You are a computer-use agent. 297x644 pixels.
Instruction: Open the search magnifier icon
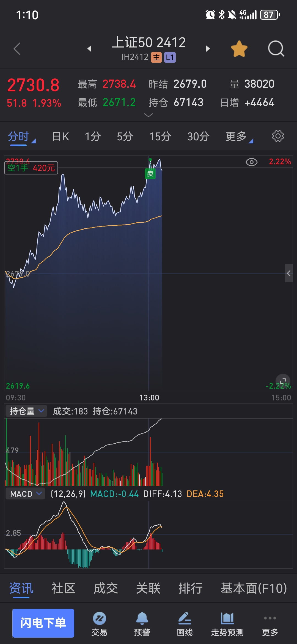coord(276,49)
